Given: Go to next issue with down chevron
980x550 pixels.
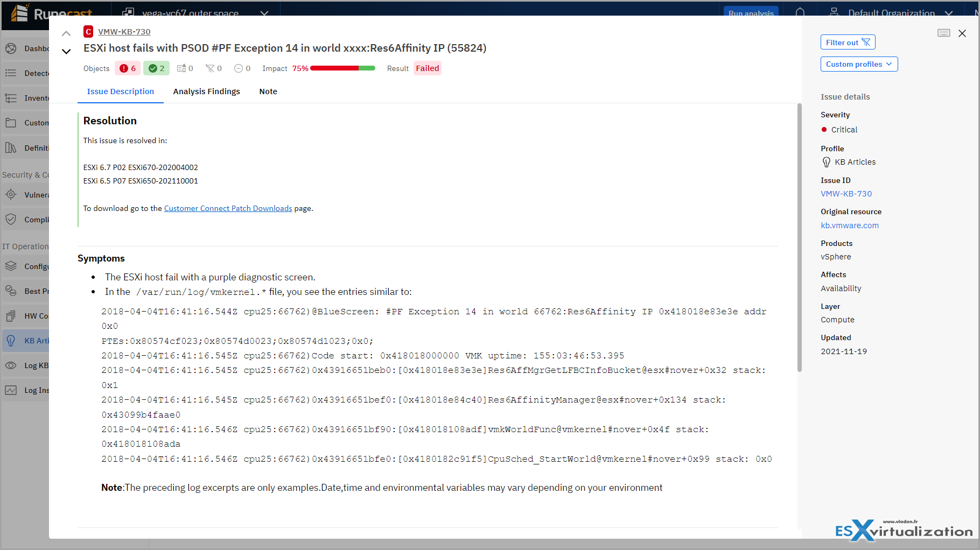Looking at the screenshot, I should coord(66,52).
